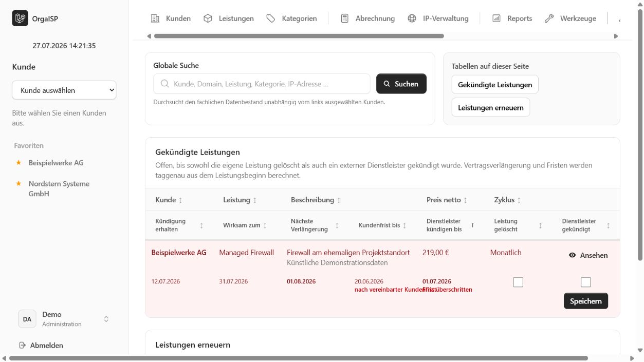The height and width of the screenshot is (362, 644).
Task: Sort by Kündigung erhalten arrow icon
Action: (201, 225)
